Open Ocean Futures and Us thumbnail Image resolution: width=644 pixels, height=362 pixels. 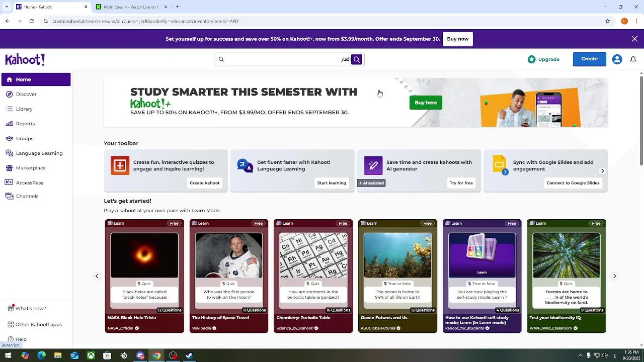(398, 255)
